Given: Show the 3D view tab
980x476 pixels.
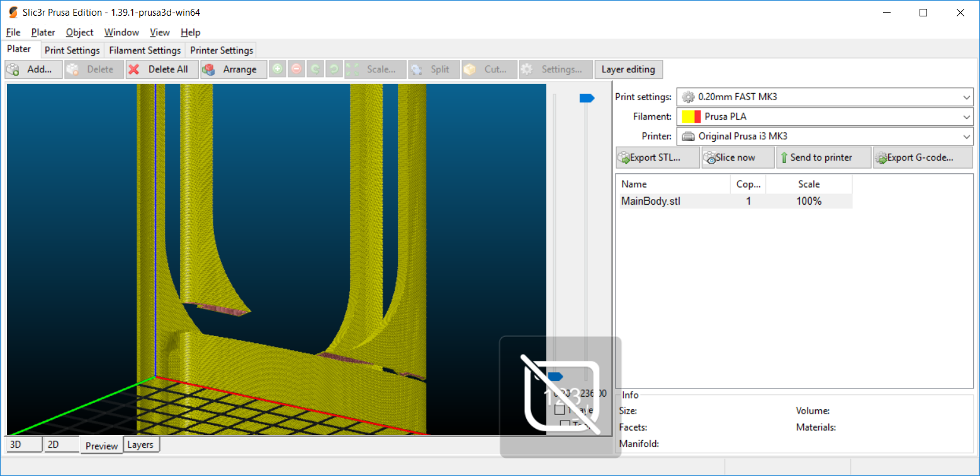Looking at the screenshot, I should click(x=23, y=444).
